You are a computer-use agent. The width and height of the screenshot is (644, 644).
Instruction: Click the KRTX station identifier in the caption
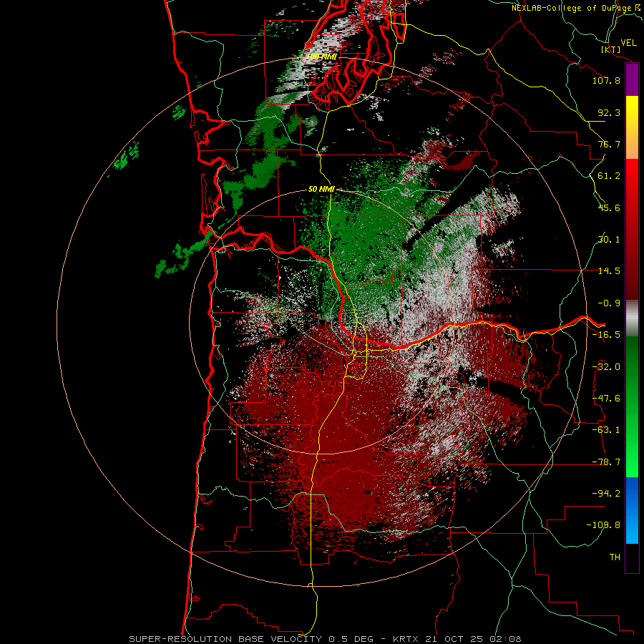pyautogui.click(x=406, y=639)
